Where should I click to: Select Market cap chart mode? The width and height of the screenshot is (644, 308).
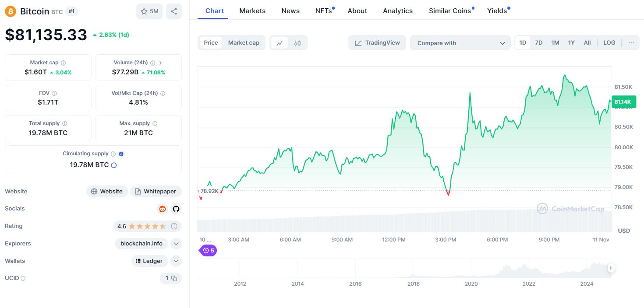(x=244, y=42)
